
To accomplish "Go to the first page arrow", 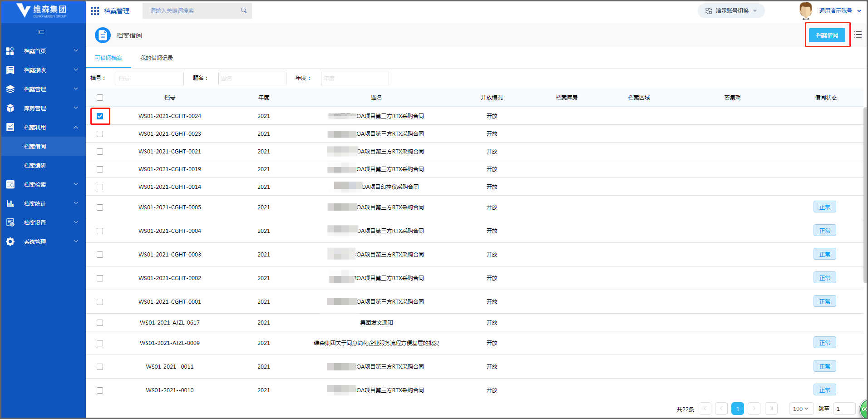I will click(705, 409).
